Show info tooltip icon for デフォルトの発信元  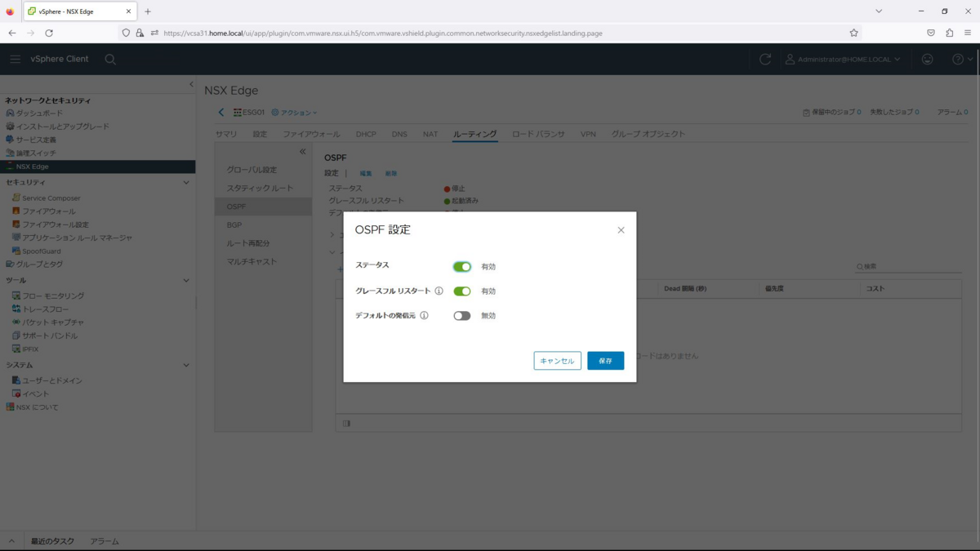click(424, 315)
